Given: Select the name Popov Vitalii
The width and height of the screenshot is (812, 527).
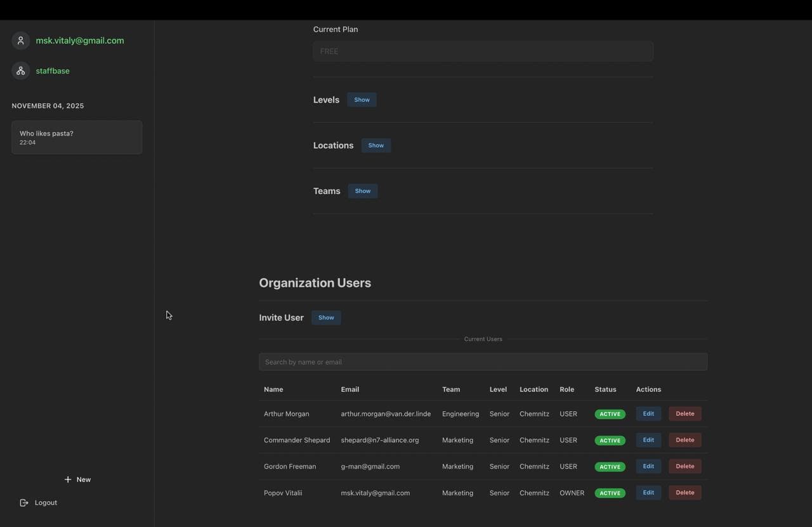Looking at the screenshot, I should tap(283, 493).
